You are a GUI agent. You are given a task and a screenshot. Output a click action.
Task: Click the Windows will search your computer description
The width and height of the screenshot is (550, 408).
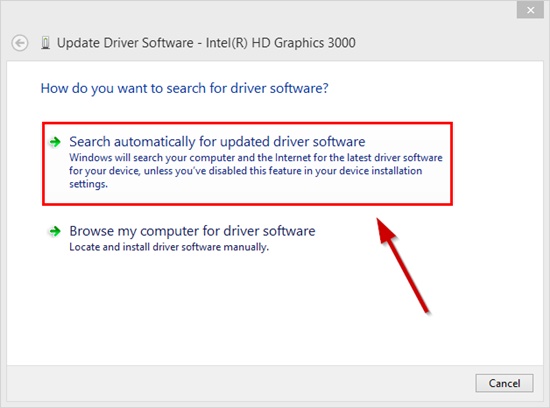pos(256,171)
